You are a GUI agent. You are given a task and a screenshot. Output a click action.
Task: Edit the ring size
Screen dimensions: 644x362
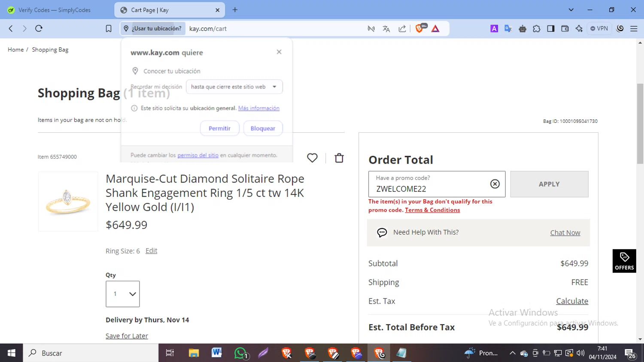[x=151, y=251]
